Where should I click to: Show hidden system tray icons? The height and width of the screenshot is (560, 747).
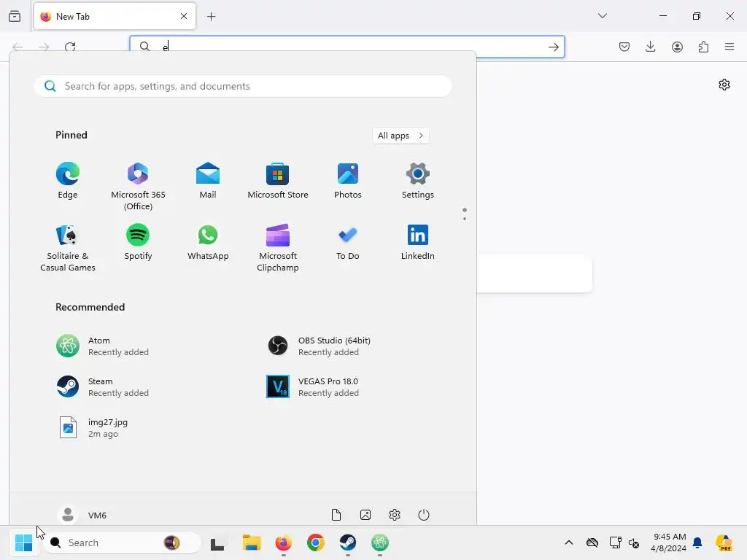click(569, 542)
